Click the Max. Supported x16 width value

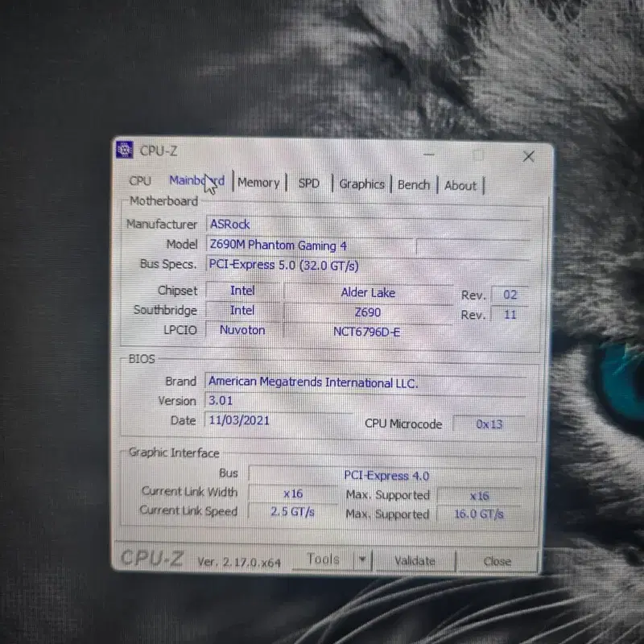click(x=479, y=496)
